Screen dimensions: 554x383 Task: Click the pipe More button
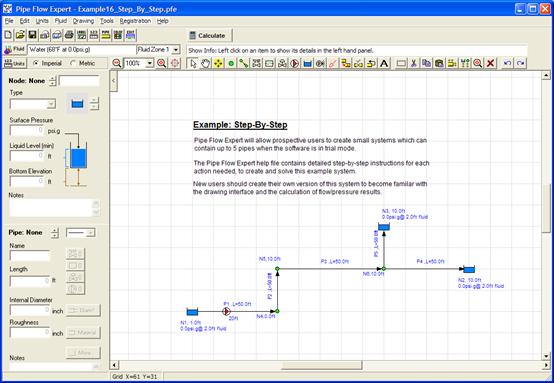(x=83, y=353)
